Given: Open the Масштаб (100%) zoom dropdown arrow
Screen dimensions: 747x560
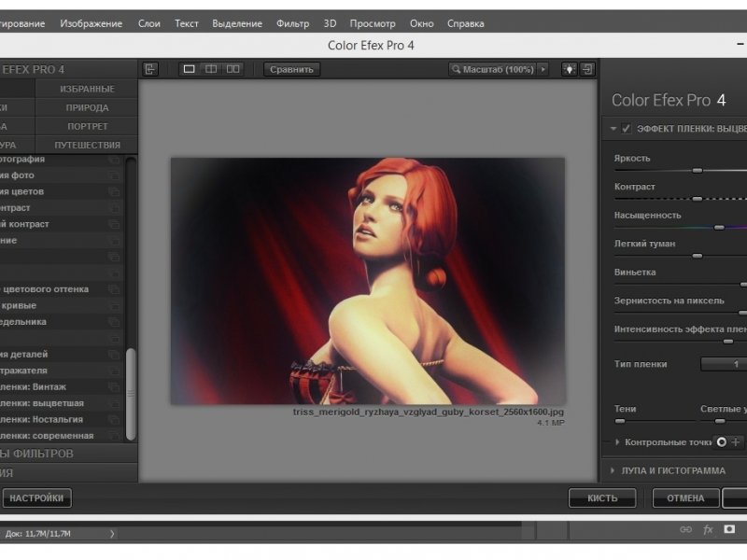Looking at the screenshot, I should tap(543, 69).
